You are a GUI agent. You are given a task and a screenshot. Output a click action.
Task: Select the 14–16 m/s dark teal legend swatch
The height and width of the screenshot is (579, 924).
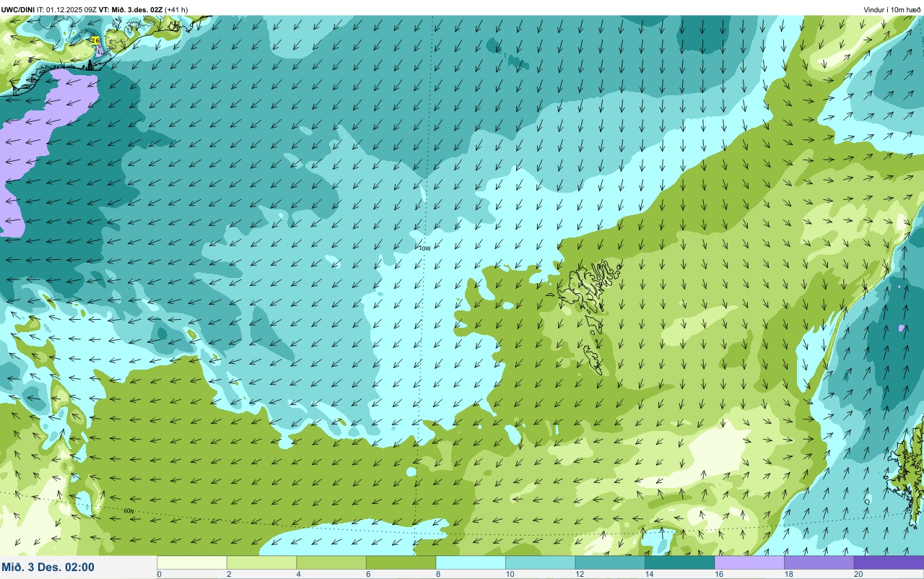(x=679, y=562)
